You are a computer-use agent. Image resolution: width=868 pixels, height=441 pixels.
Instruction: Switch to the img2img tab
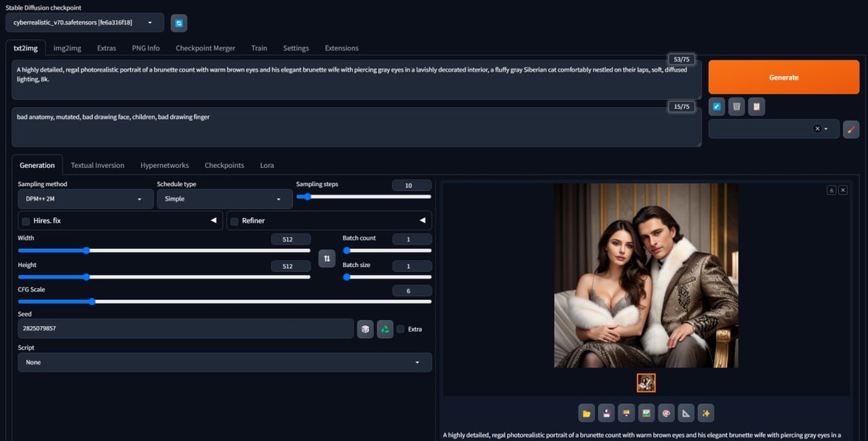click(x=67, y=48)
